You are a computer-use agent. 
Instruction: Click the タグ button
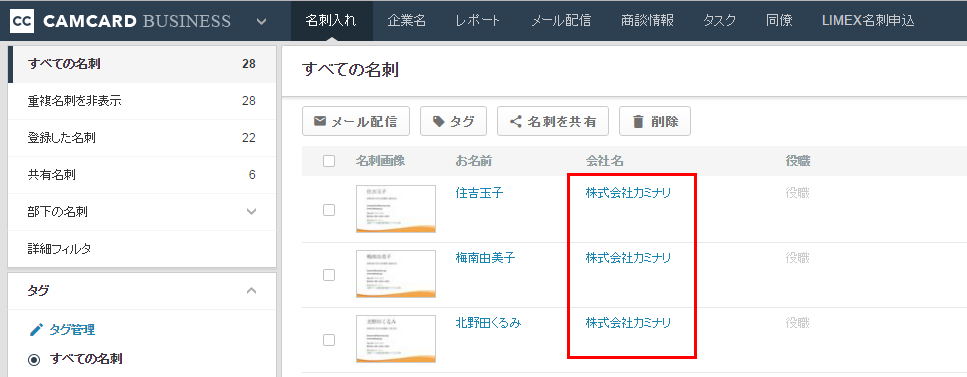coord(454,122)
